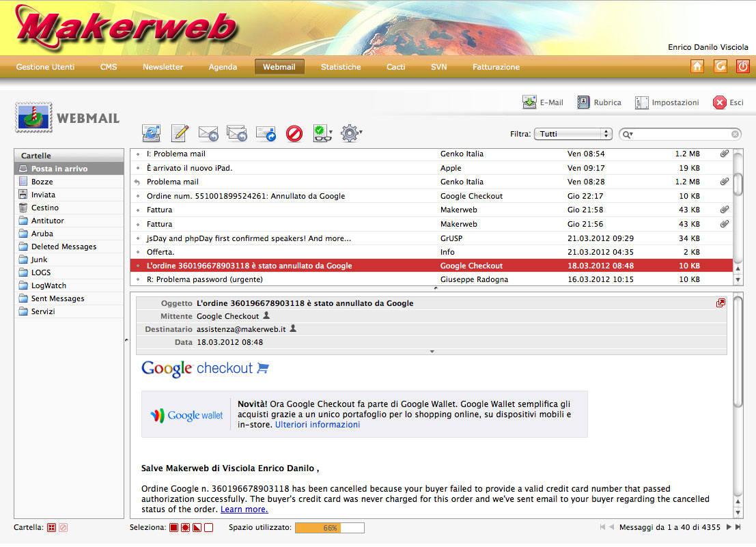Click the orange circular arrow icon

pos(720,66)
